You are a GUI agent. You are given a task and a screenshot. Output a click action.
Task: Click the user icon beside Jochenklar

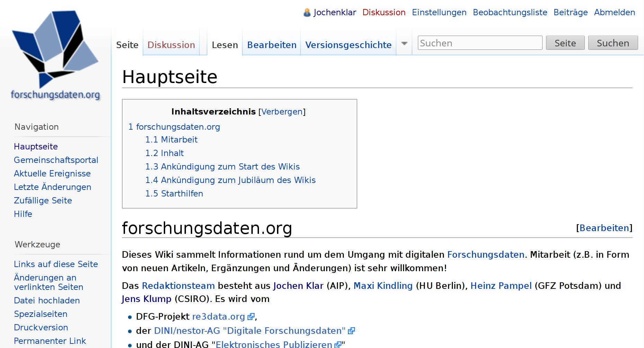point(307,12)
